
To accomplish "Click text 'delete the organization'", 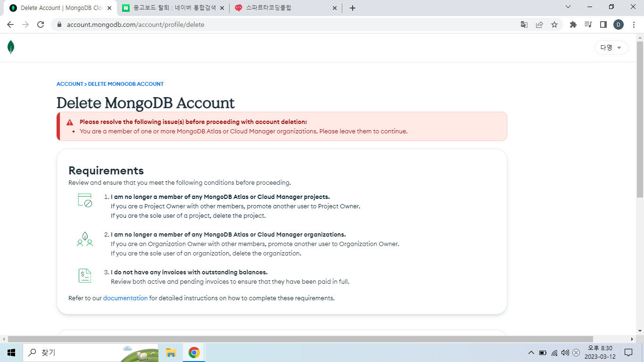I will [266, 253].
